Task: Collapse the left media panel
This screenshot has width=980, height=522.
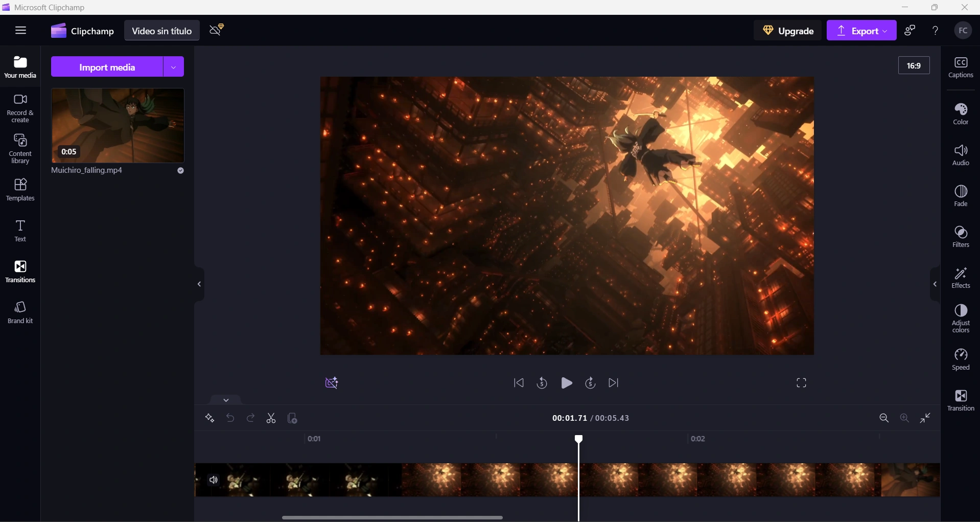Action: (x=199, y=284)
